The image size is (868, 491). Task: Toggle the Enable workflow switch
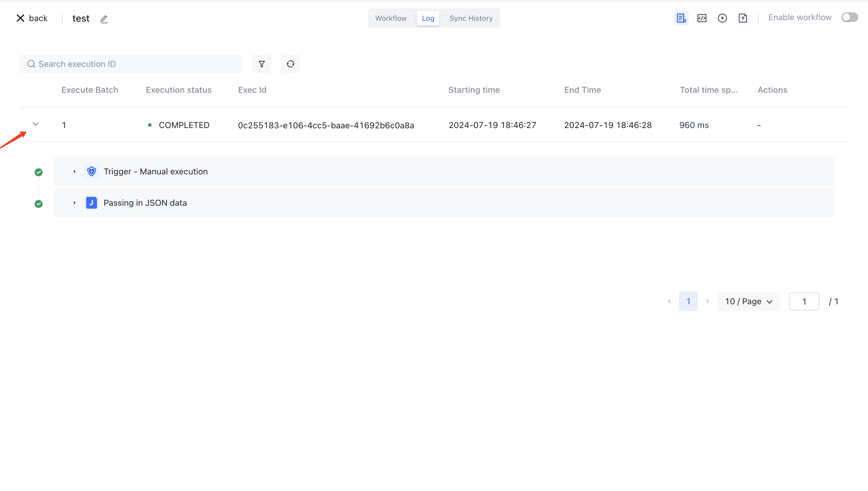pos(849,17)
